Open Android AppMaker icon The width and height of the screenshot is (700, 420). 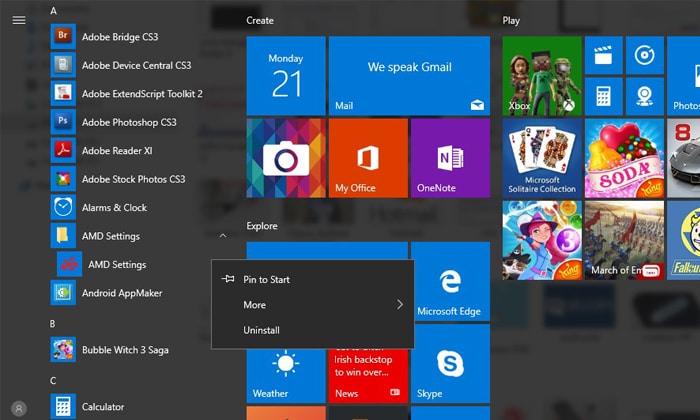[63, 293]
